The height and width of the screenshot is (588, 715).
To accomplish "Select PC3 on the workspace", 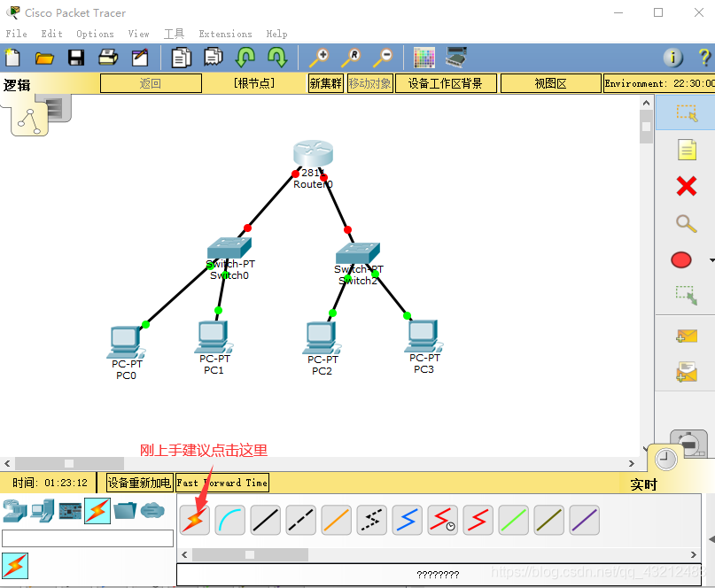I will point(424,337).
